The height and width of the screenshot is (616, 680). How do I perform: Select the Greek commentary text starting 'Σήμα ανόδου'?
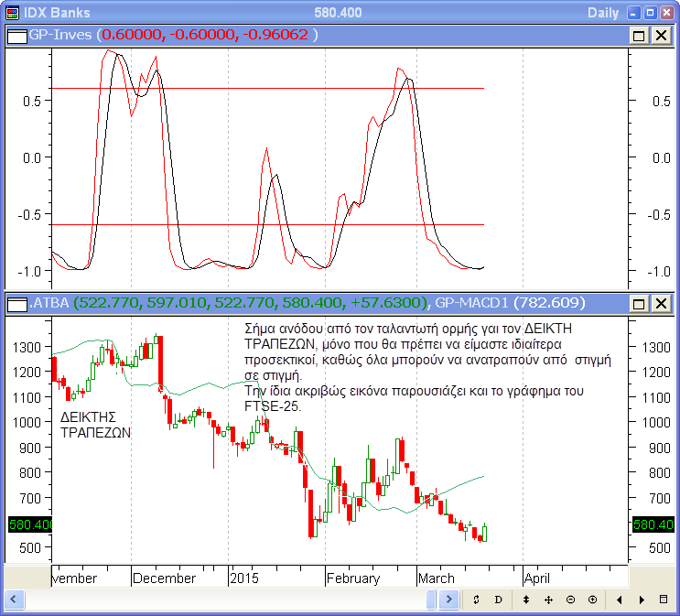(x=427, y=367)
